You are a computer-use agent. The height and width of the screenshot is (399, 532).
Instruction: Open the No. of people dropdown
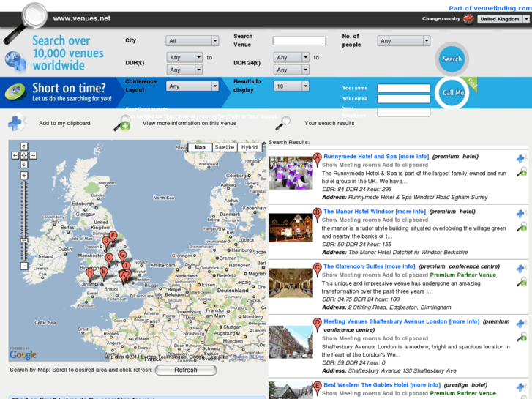click(x=403, y=41)
